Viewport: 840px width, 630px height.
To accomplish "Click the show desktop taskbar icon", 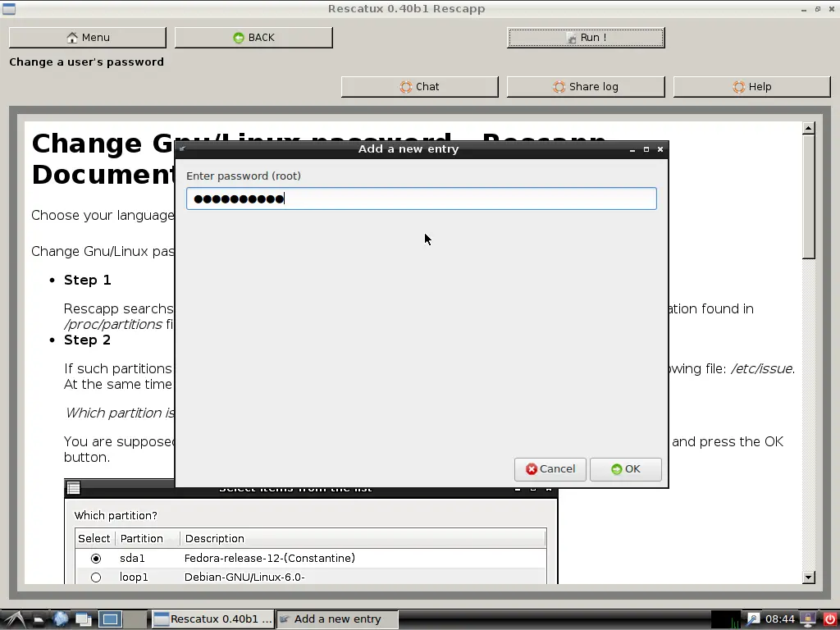I will tap(84, 620).
